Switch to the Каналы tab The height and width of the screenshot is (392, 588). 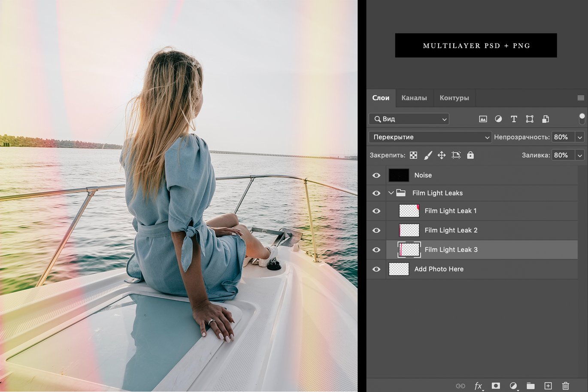click(414, 98)
